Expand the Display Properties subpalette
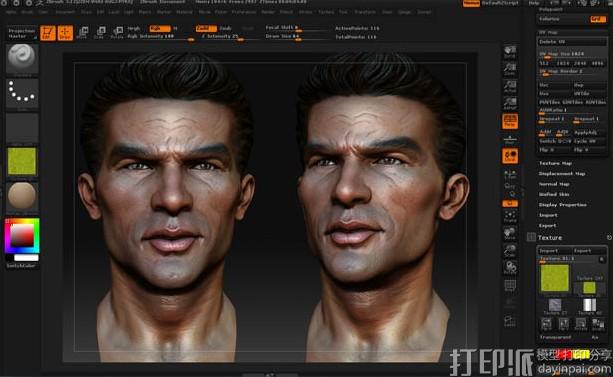The height and width of the screenshot is (377, 613). [x=563, y=205]
